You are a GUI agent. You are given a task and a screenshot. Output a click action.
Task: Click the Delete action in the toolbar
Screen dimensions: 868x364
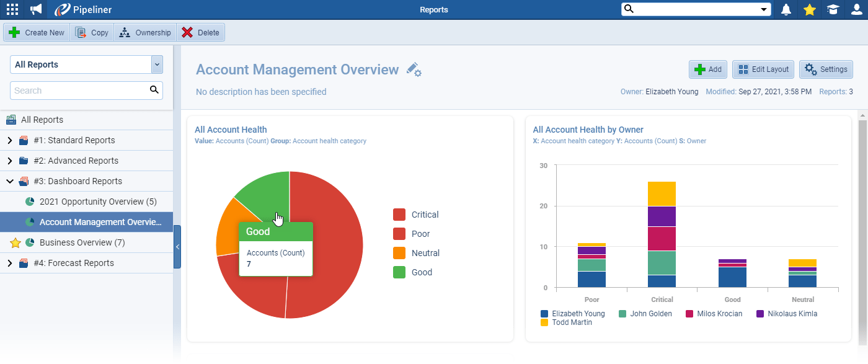[200, 32]
